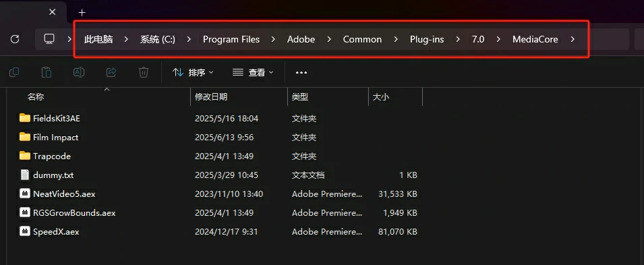Image resolution: width=644 pixels, height=265 pixels.
Task: Click the date 2025/5/16 18:04
Action: [227, 119]
